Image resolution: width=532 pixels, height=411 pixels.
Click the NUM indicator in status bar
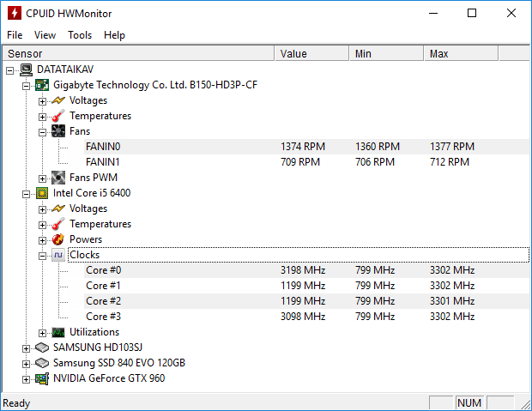tap(469, 403)
